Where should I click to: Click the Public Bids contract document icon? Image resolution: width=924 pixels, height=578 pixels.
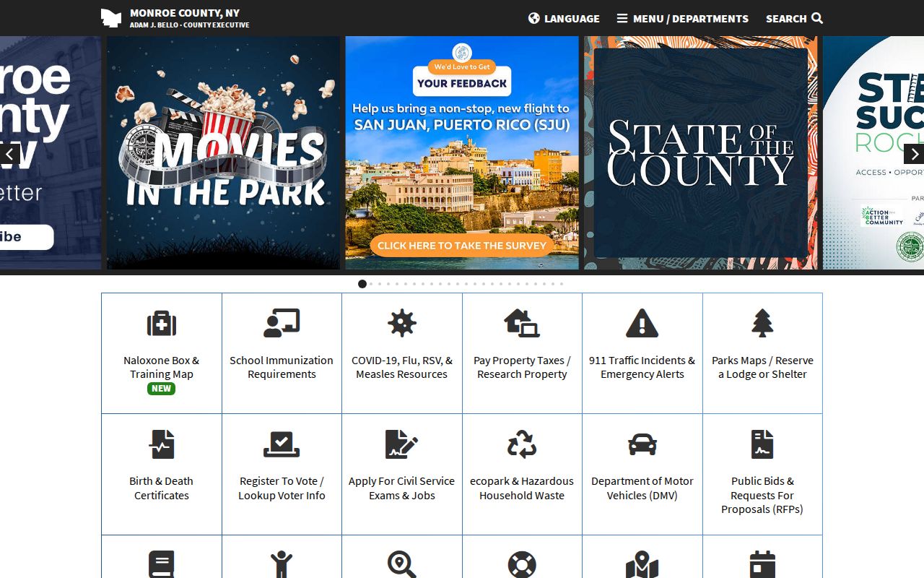(x=762, y=444)
